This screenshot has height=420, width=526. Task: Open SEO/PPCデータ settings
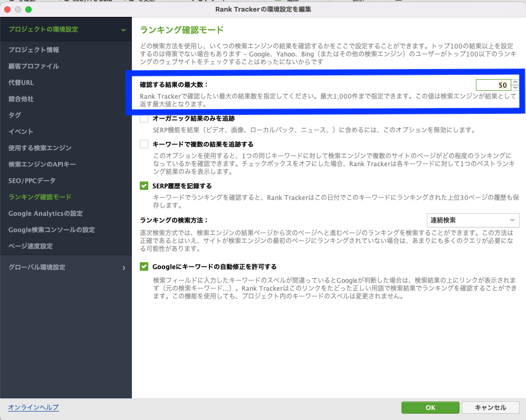point(32,181)
